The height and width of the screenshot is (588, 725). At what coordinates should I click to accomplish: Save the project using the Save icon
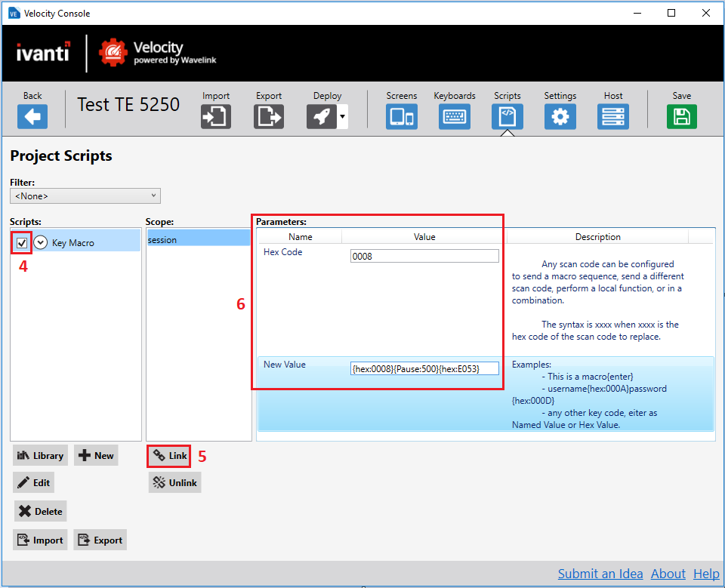[x=681, y=115]
